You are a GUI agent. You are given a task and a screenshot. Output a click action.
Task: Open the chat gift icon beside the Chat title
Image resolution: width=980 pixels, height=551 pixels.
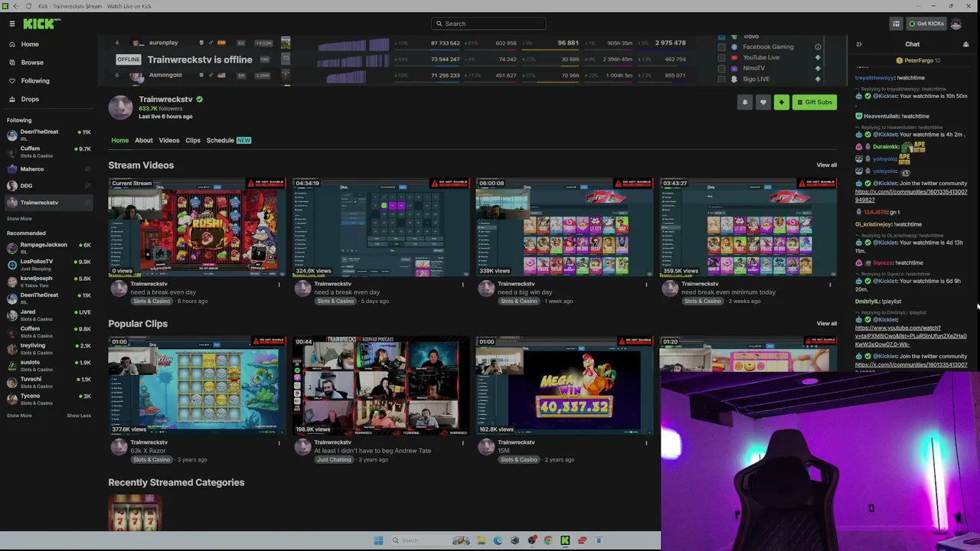[x=965, y=44]
